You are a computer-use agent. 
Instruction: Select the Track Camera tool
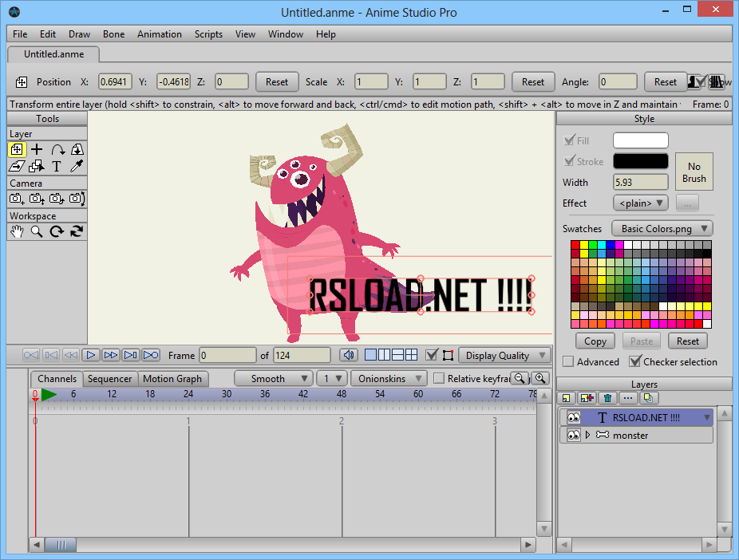tap(17, 199)
